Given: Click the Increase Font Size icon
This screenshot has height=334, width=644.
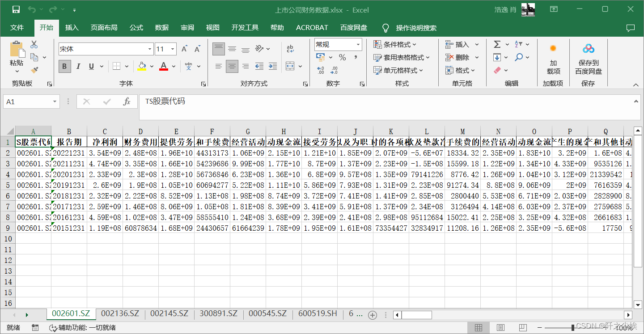Looking at the screenshot, I should tap(184, 49).
